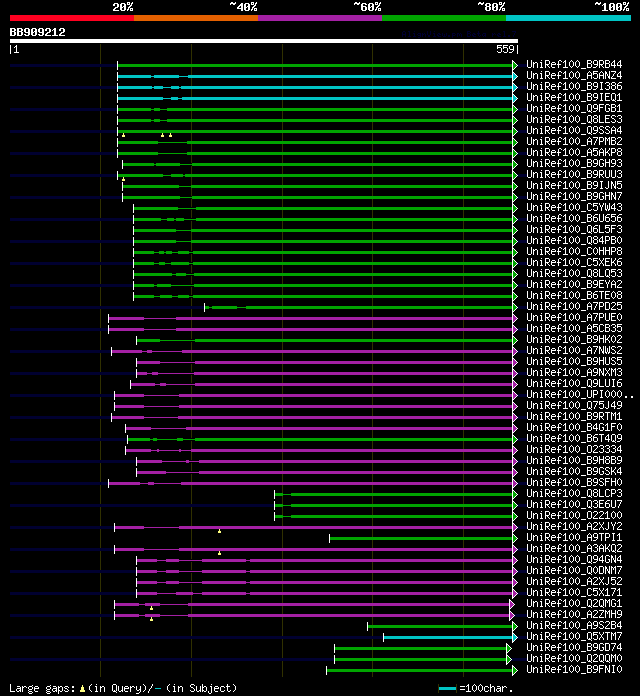Select the UniRef100_C5X171 entry
The height and width of the screenshot is (696, 640).
[574, 593]
